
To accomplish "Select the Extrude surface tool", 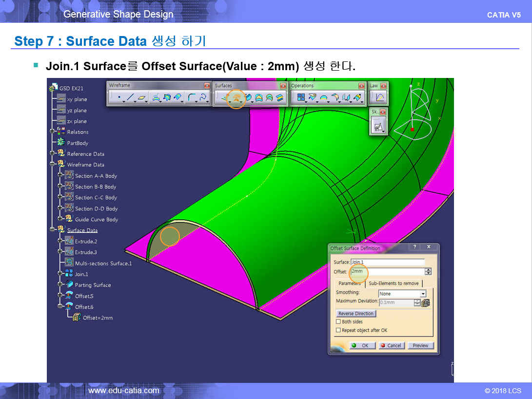I will pyautogui.click(x=223, y=98).
